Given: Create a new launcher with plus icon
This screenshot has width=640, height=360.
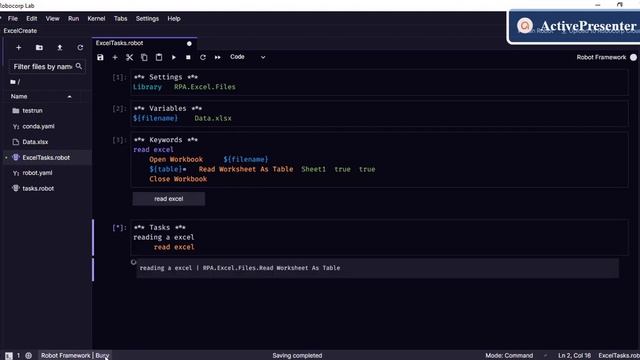Looking at the screenshot, I should point(18,48).
